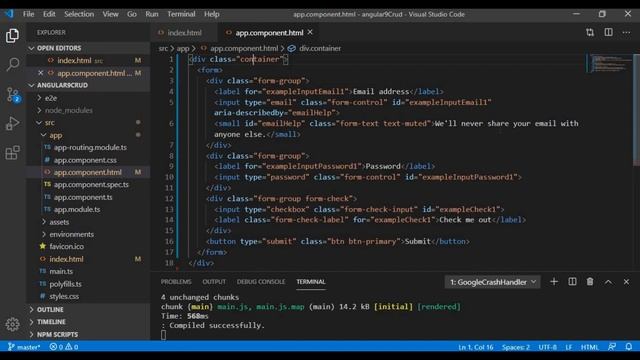Collapse the src folder
This screenshot has width=640, height=360.
tap(88, 122)
